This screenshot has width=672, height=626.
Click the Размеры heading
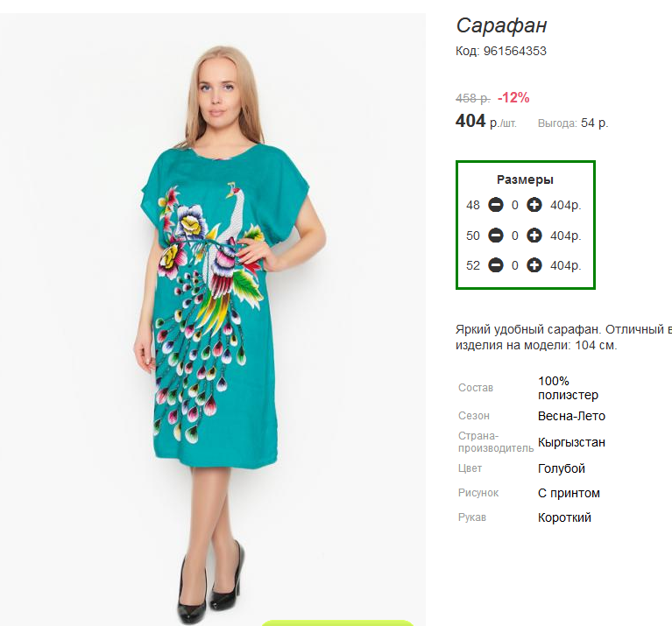tap(525, 179)
